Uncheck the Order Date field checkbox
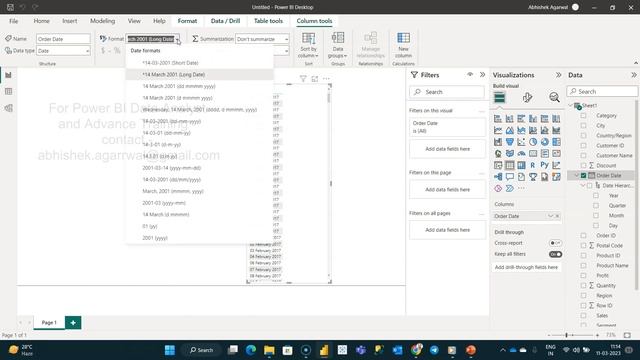 (583, 176)
